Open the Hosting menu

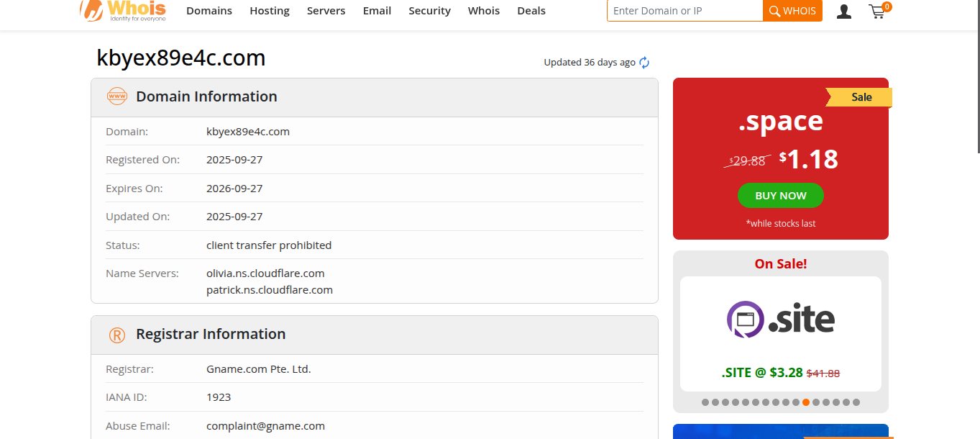tap(270, 11)
